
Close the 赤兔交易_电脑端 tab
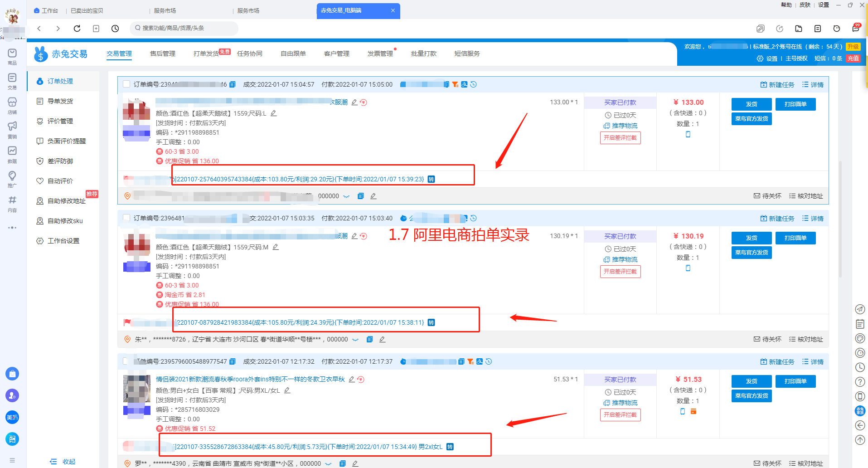[393, 10]
